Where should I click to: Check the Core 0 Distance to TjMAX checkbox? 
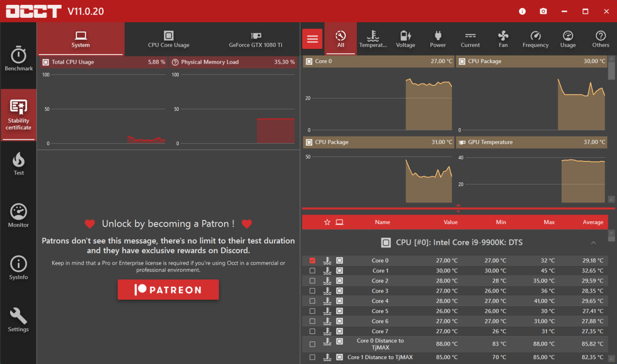pyautogui.click(x=312, y=344)
